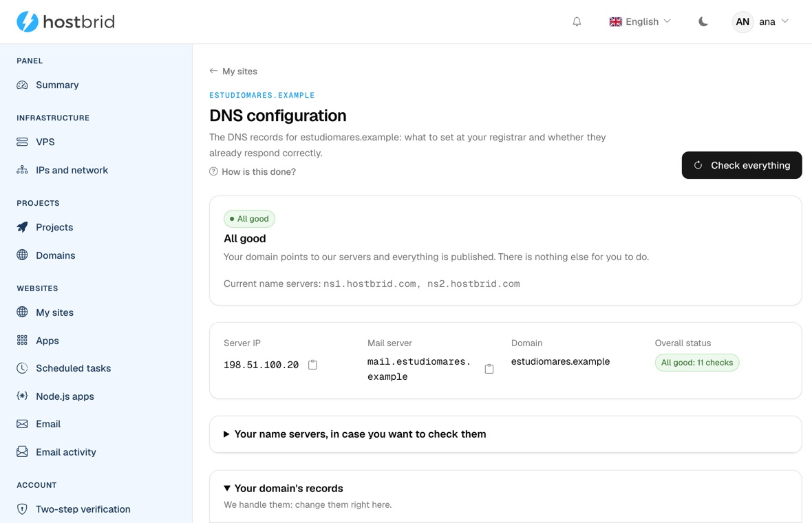Open the English language dropdown

tap(640, 22)
